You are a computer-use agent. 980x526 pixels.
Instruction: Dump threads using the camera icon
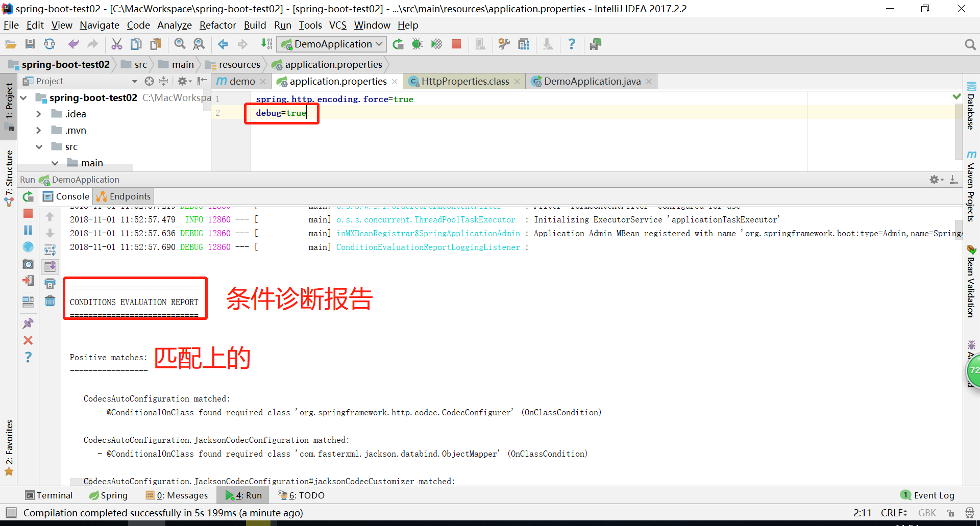pos(28,264)
